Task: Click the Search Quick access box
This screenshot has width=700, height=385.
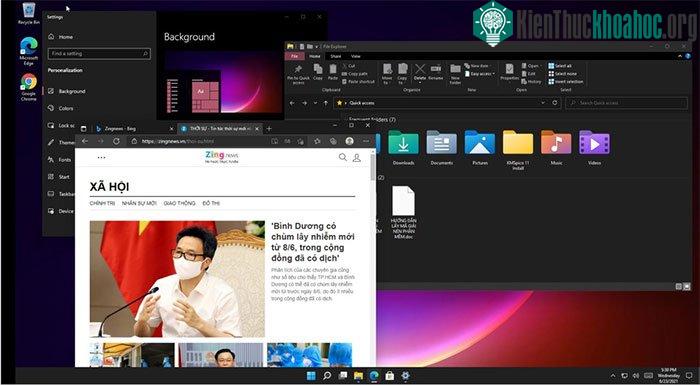Action: [x=626, y=103]
